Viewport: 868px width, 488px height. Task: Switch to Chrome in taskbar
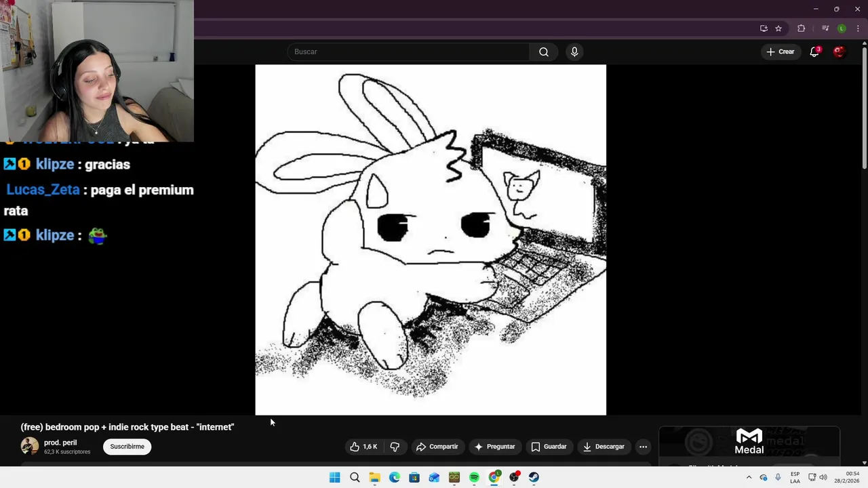coord(494,477)
